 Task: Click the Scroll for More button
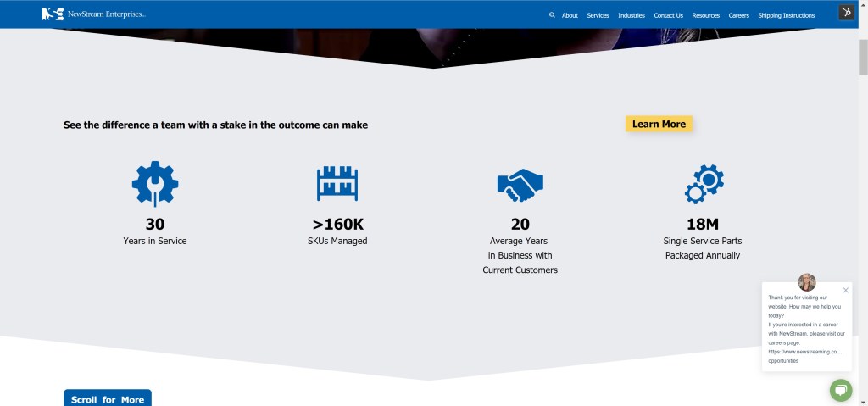pos(108,398)
